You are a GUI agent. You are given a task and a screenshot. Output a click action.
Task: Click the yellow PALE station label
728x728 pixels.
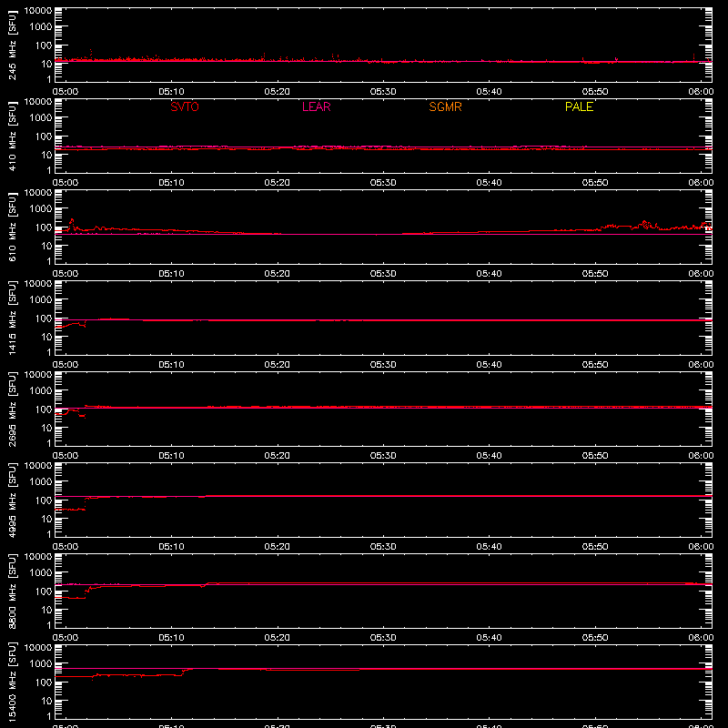(x=579, y=106)
